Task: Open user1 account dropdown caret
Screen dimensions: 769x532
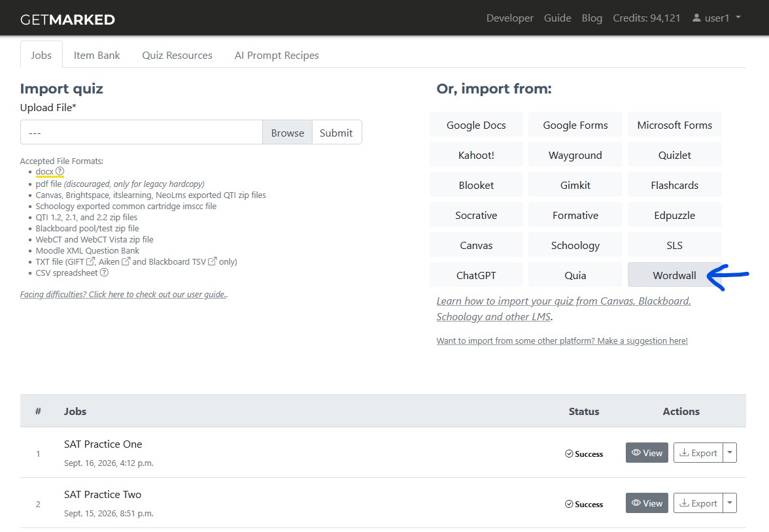Action: pos(738,17)
